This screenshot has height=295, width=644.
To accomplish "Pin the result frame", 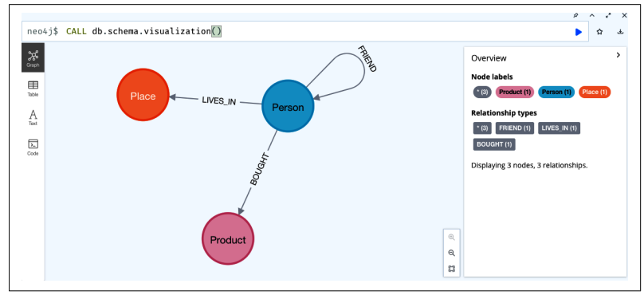I will pyautogui.click(x=575, y=15).
